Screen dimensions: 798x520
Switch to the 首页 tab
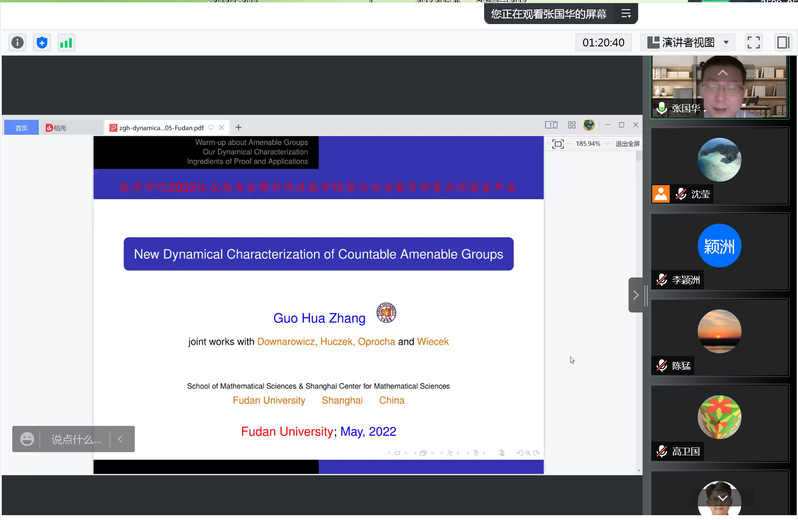pos(20,128)
